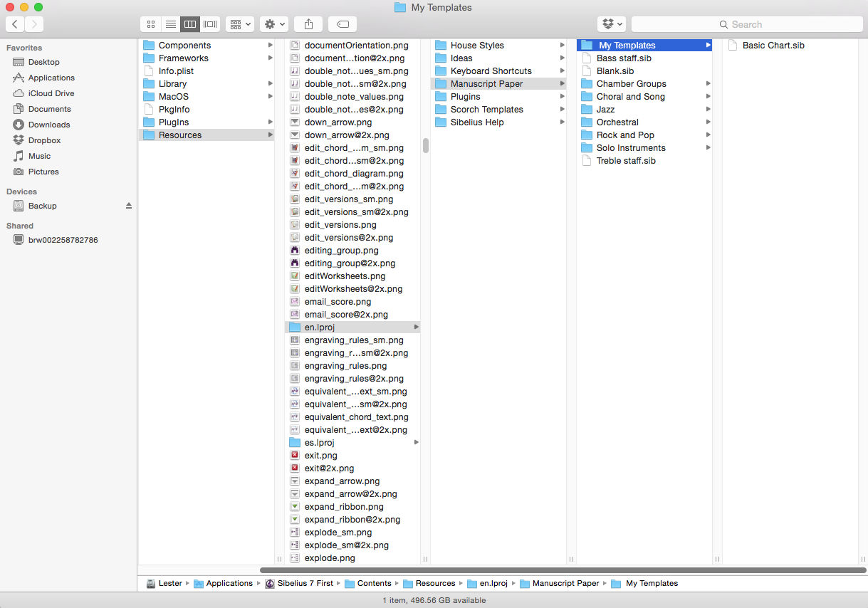Select Cover Flow view button
868x608 pixels.
[x=210, y=24]
